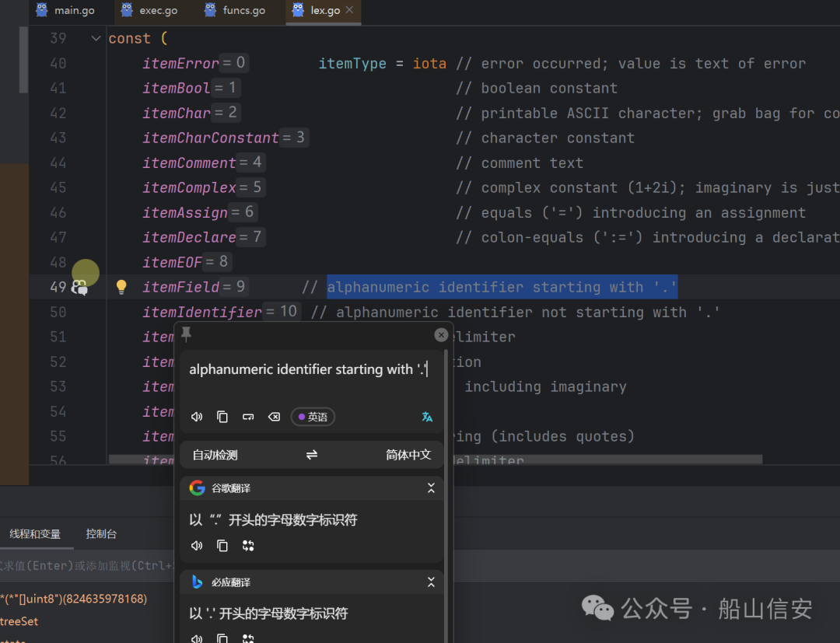
Task: Click the iota keyword on line 40
Action: [429, 64]
